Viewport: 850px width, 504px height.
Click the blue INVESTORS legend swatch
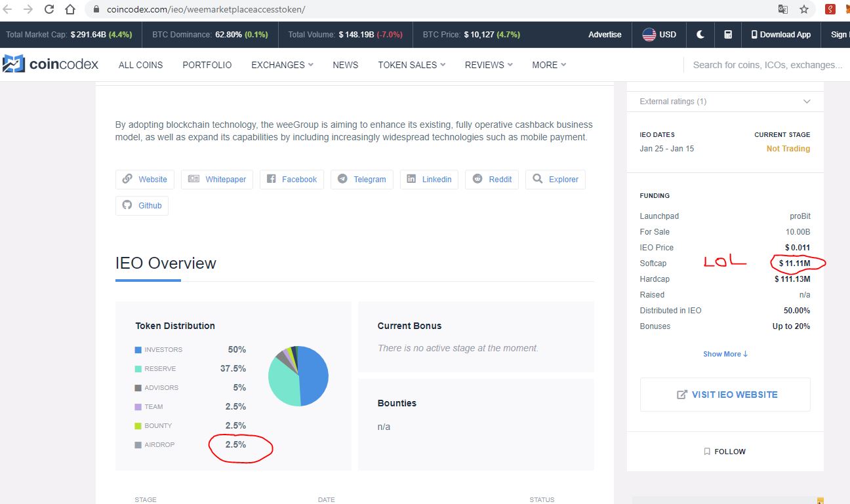point(138,350)
